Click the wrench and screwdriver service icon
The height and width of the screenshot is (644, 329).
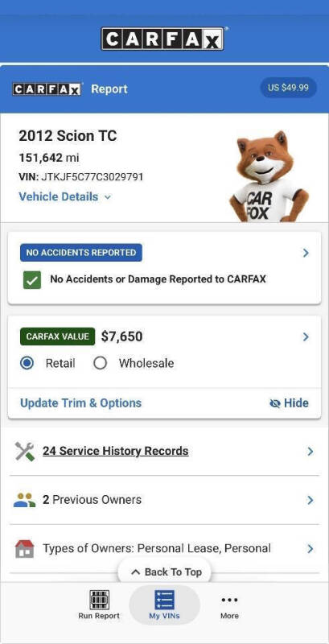tap(25, 452)
